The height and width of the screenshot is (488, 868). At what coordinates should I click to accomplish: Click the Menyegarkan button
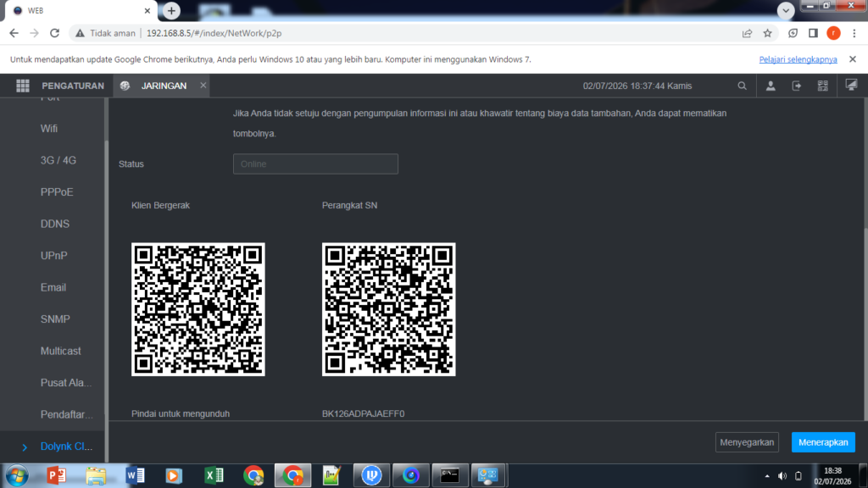[747, 442]
